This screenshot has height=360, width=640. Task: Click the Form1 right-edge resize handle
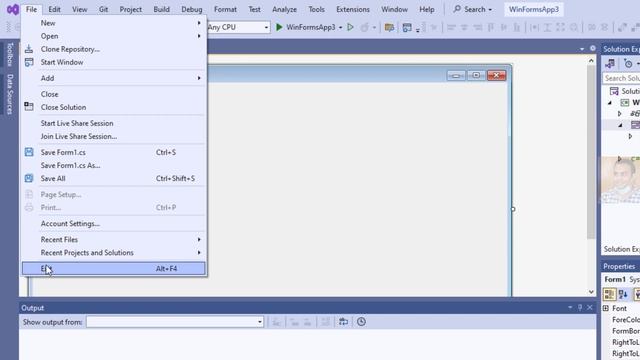(x=513, y=209)
